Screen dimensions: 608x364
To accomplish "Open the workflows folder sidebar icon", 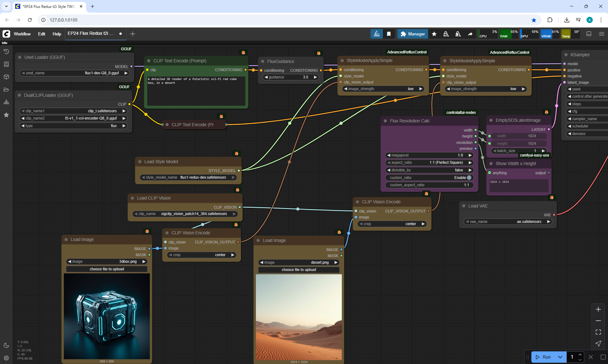I will pyautogui.click(x=6, y=89).
